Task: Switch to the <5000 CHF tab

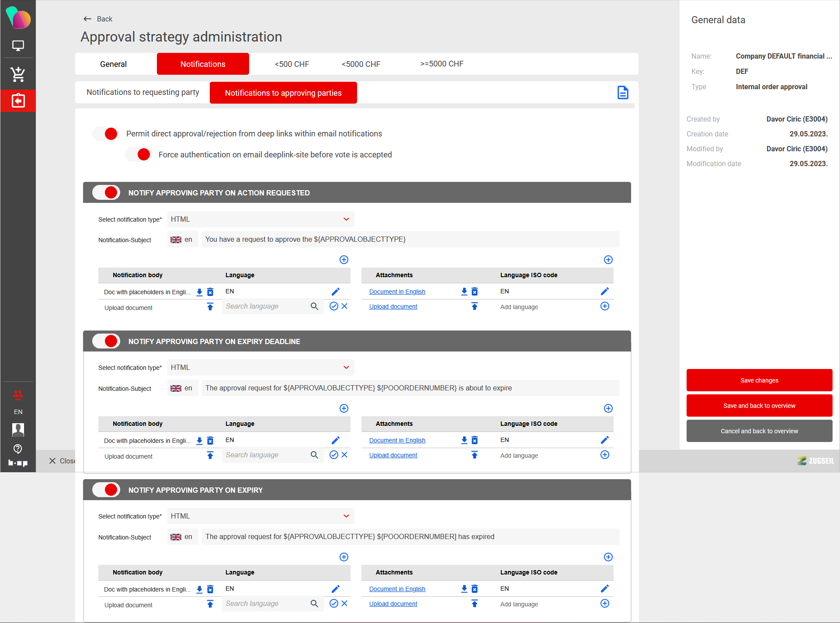Action: point(361,64)
